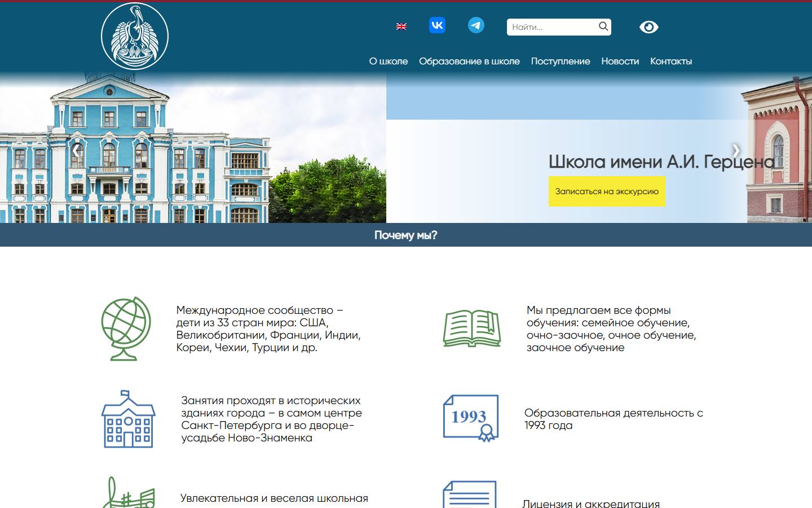Show previous slide with left arrow

pyautogui.click(x=76, y=150)
